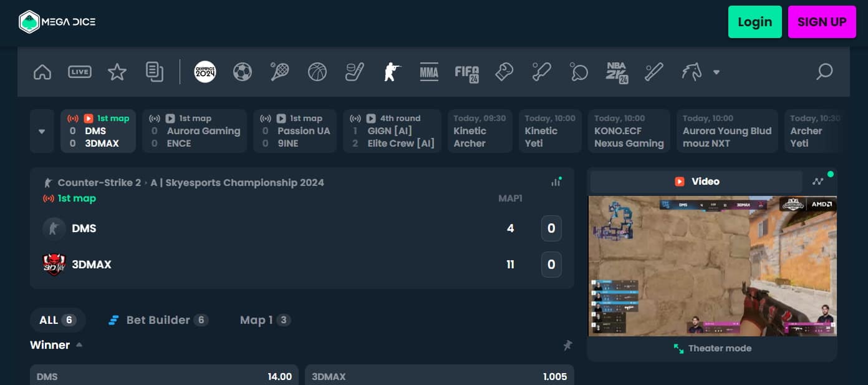Collapse the Winner market section
Image resolution: width=868 pixels, height=385 pixels.
point(79,345)
